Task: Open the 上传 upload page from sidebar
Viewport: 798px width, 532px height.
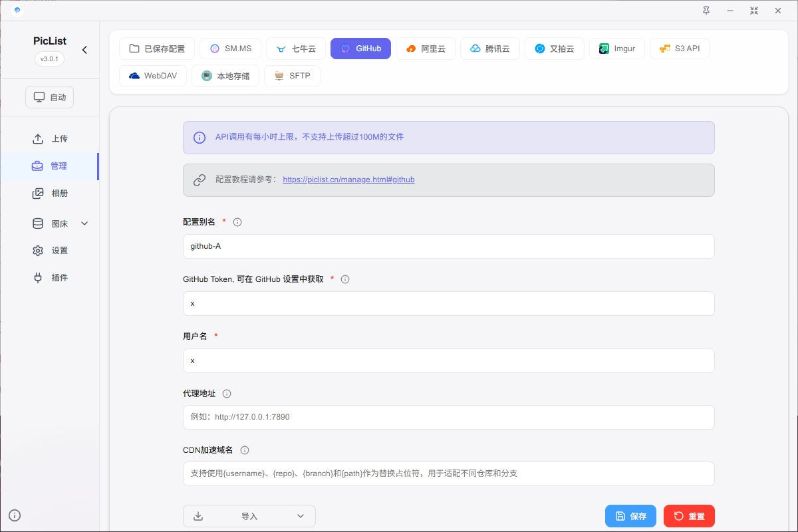Action: tap(50, 139)
